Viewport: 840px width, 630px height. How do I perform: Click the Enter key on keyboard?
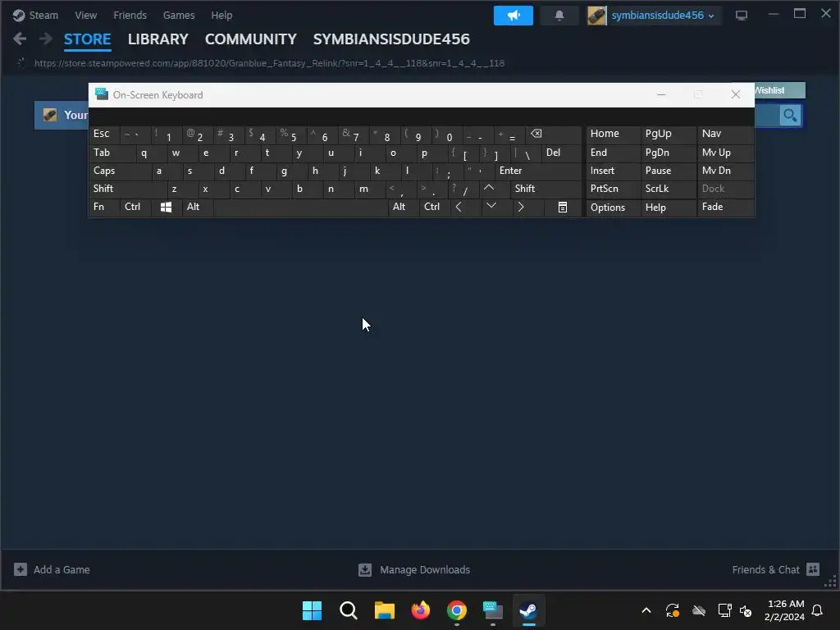tap(538, 171)
